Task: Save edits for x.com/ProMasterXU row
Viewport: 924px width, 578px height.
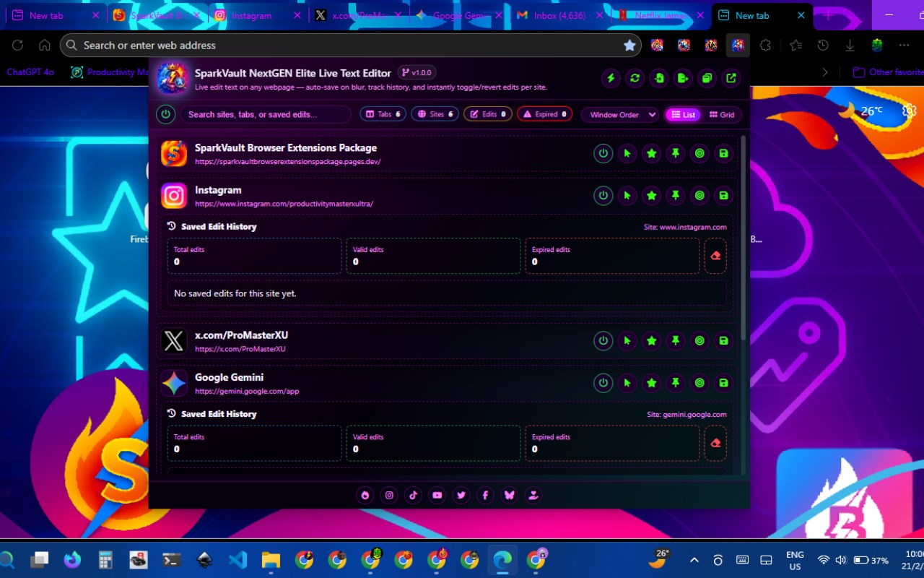Action: coord(723,340)
